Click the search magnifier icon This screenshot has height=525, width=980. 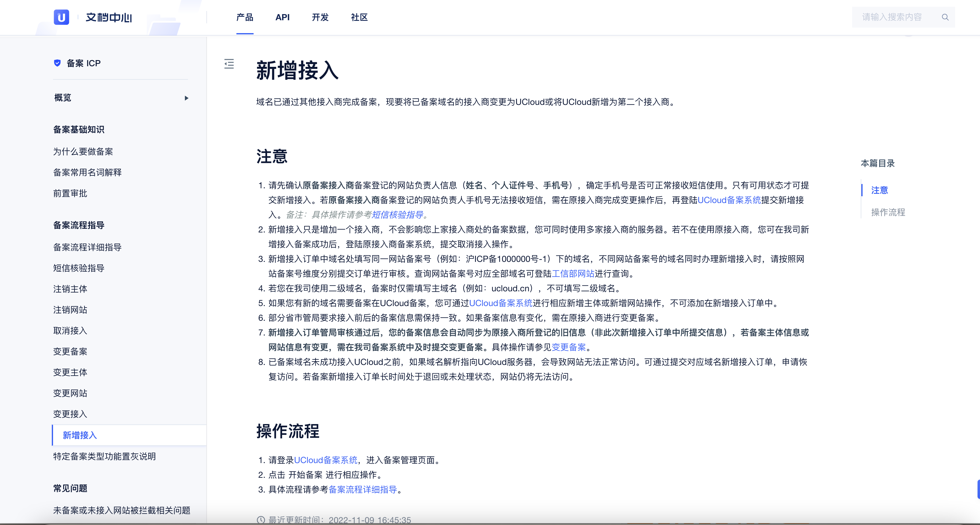pos(945,17)
